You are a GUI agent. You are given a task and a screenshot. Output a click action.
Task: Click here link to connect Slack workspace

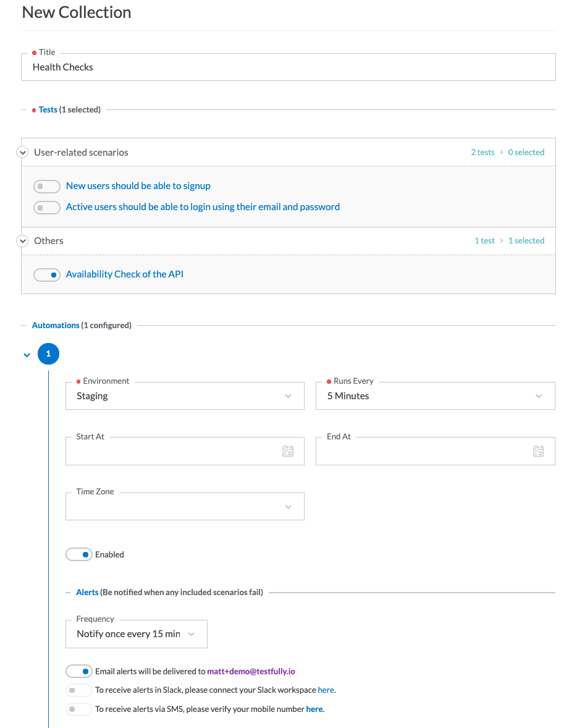pyautogui.click(x=326, y=690)
